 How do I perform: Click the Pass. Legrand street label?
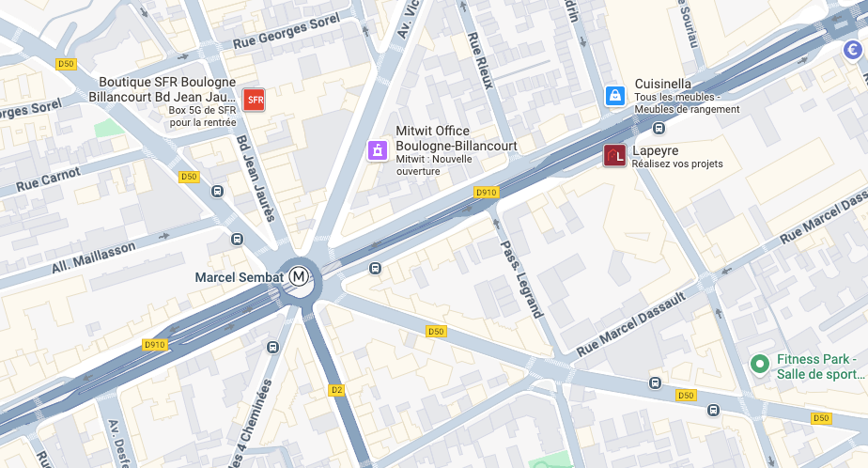(x=521, y=279)
